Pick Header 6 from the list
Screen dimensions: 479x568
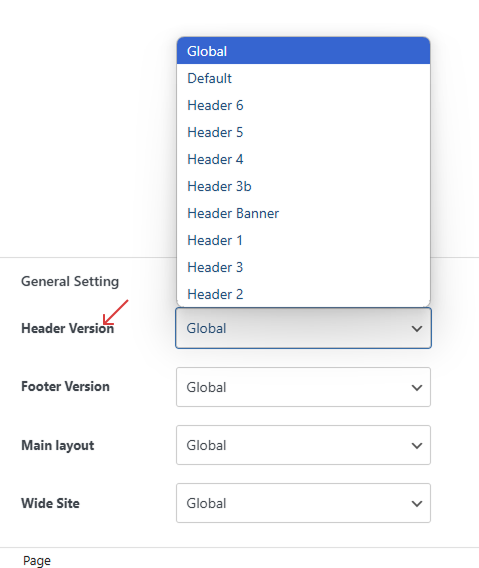(303, 105)
